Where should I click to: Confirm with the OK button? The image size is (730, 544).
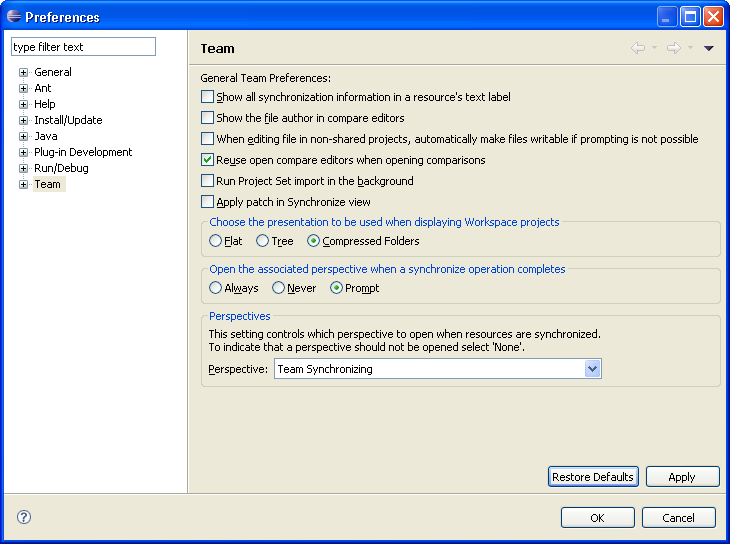[x=597, y=517]
